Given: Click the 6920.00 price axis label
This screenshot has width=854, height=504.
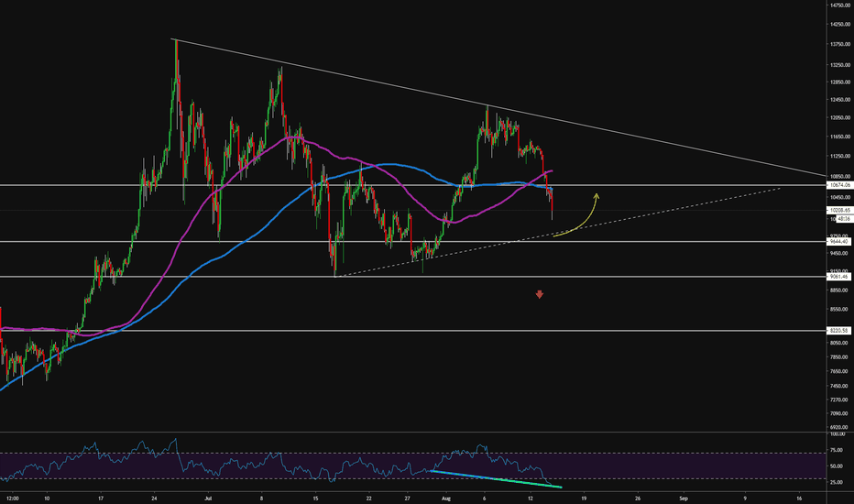Looking at the screenshot, I should [841, 428].
